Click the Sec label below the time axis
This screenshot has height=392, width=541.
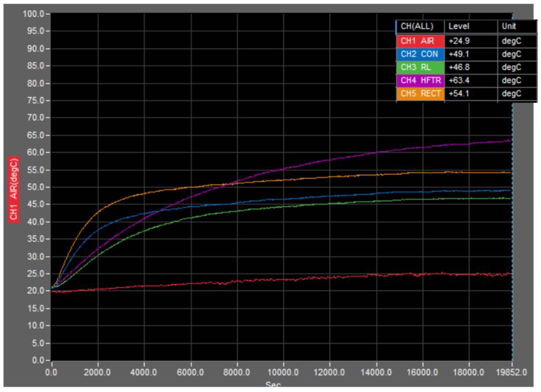tap(273, 384)
